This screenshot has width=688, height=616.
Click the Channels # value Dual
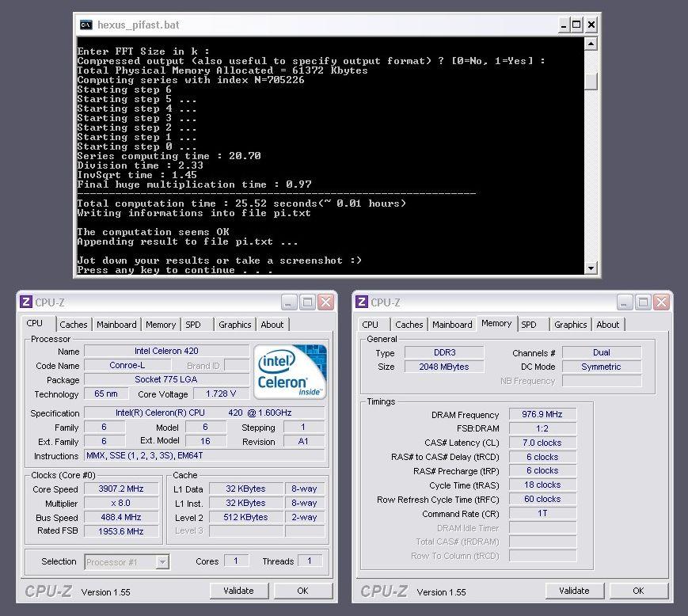[602, 352]
